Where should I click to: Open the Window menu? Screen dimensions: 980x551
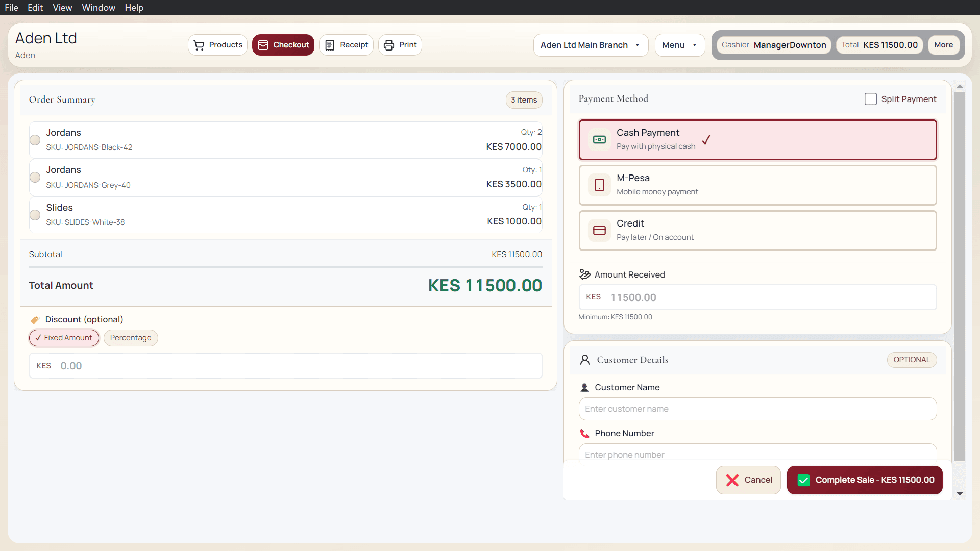[x=99, y=8]
